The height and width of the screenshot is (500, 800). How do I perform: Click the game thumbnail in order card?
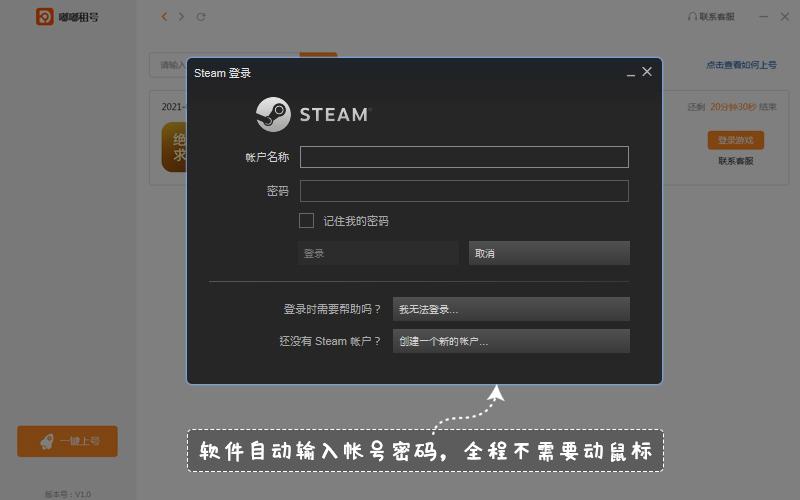point(174,147)
